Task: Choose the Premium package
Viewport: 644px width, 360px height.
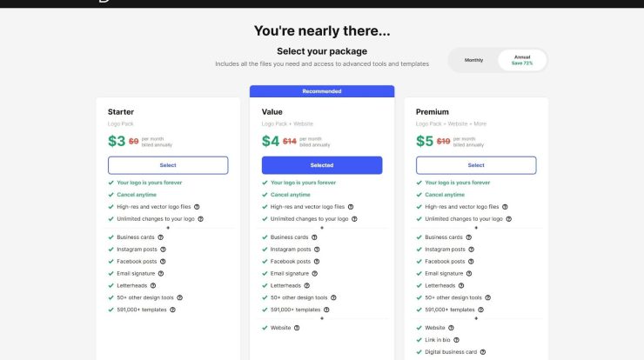Action: point(476,165)
